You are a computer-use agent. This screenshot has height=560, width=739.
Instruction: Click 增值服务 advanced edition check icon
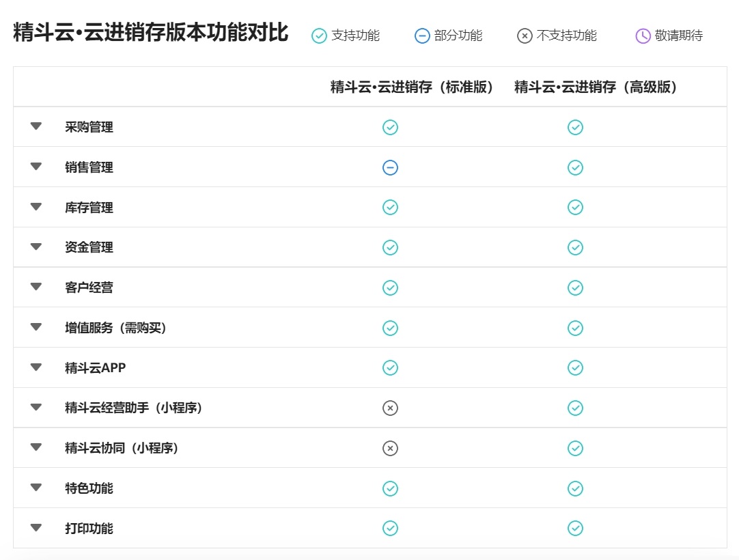(x=576, y=328)
